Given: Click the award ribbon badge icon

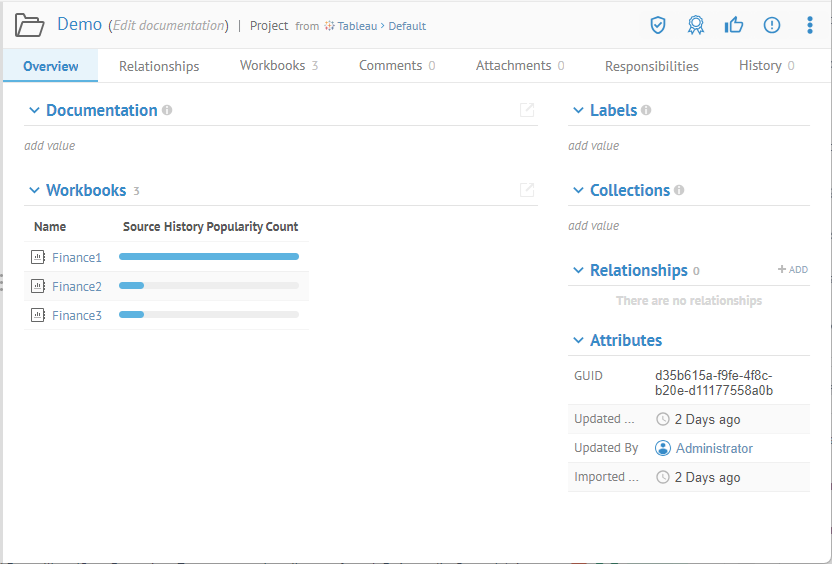Looking at the screenshot, I should click(695, 25).
